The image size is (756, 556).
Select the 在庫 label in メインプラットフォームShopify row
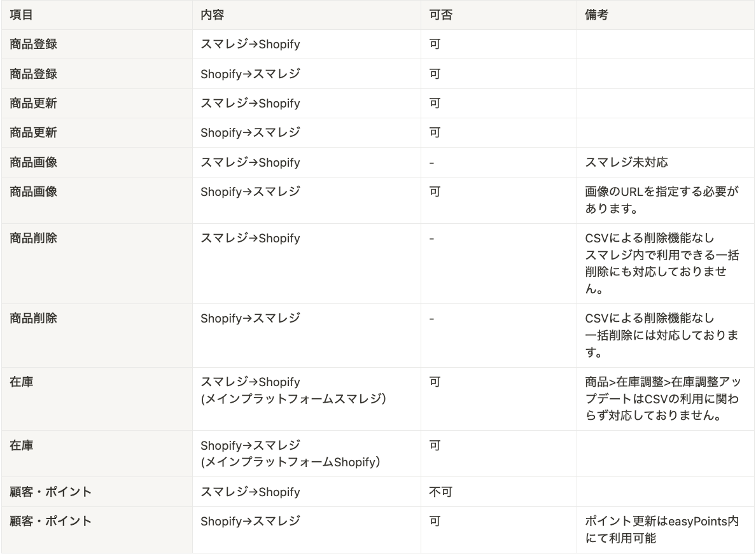(21, 445)
